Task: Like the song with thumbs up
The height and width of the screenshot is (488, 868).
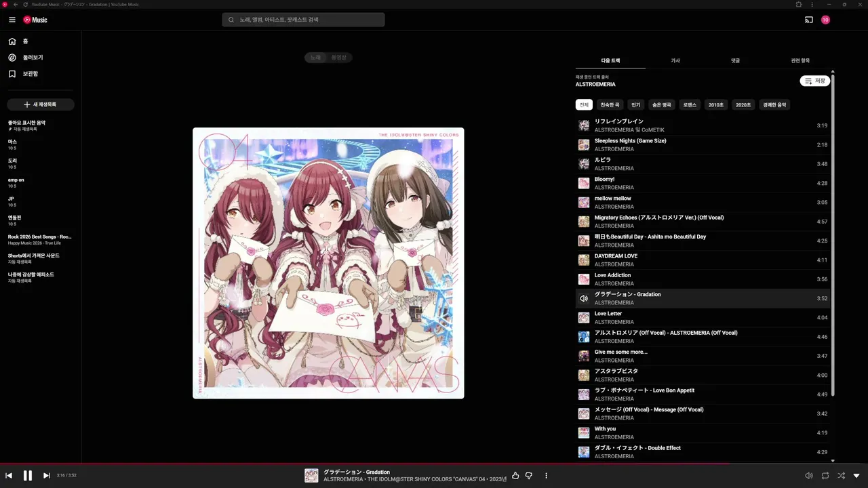Action: [515, 476]
